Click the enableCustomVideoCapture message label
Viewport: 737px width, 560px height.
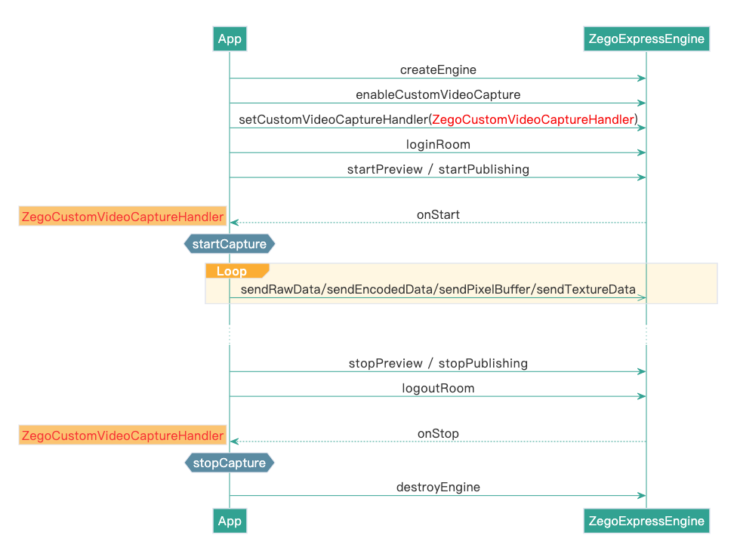438,95
